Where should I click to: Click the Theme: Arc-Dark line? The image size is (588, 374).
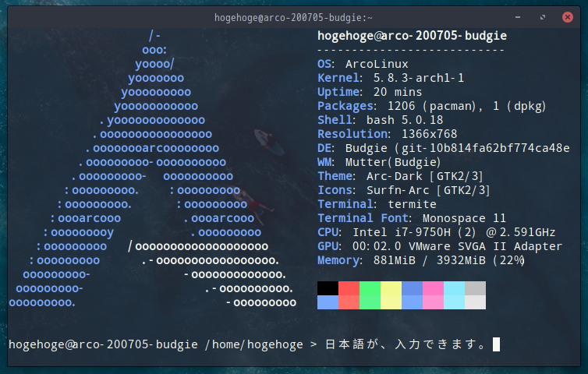tap(400, 176)
